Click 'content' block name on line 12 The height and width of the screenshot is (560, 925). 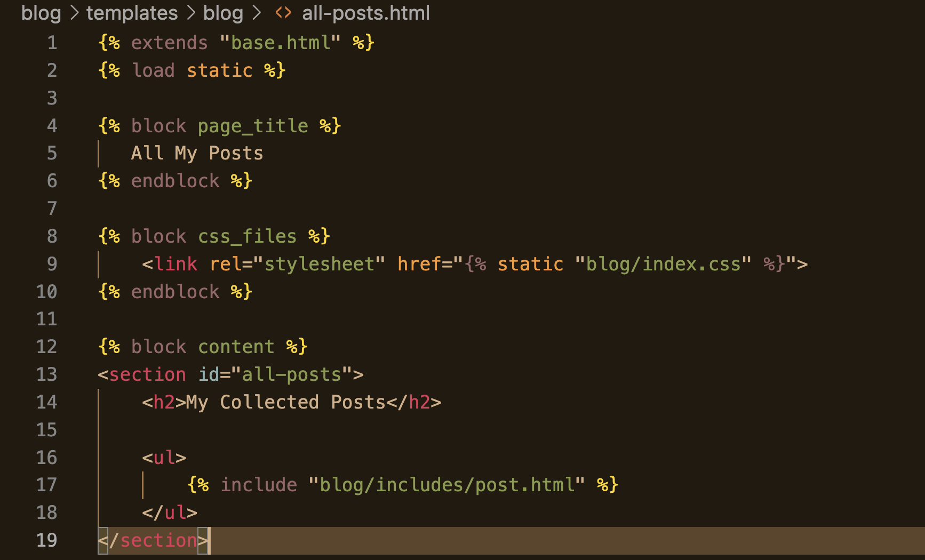pos(236,347)
